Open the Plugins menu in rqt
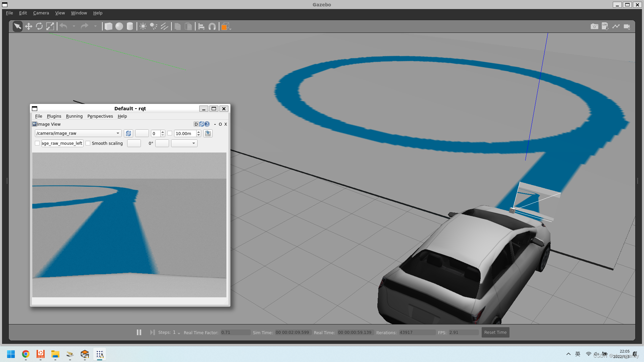 (54, 116)
